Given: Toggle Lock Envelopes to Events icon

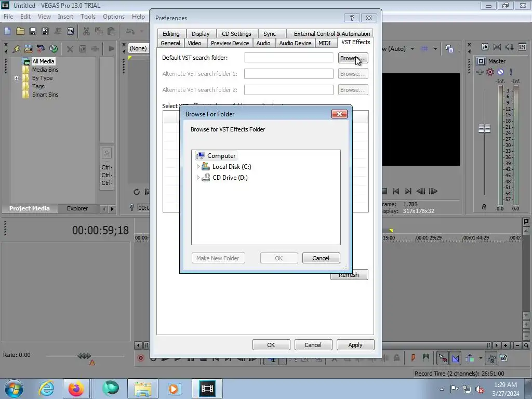Looking at the screenshot, I should click(x=491, y=358).
